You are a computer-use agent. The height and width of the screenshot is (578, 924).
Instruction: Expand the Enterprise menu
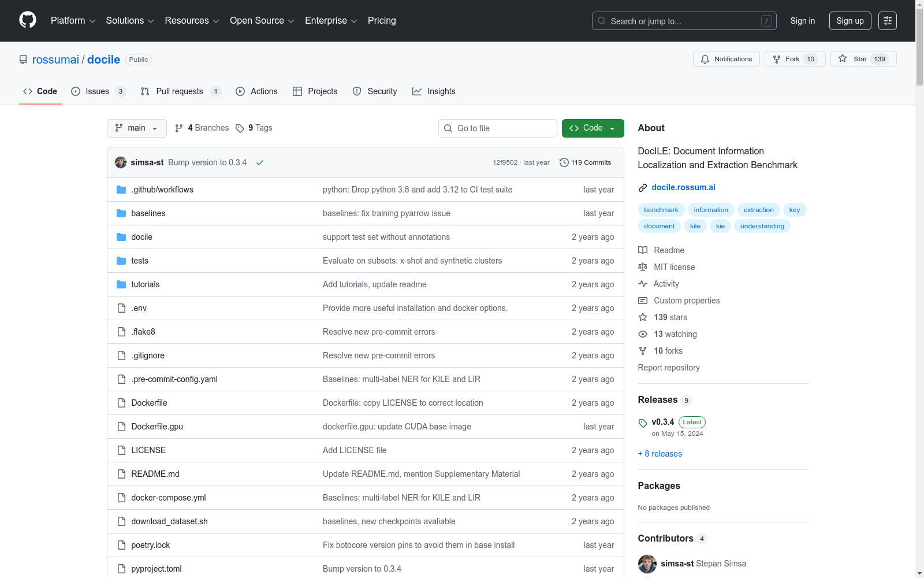click(x=331, y=21)
